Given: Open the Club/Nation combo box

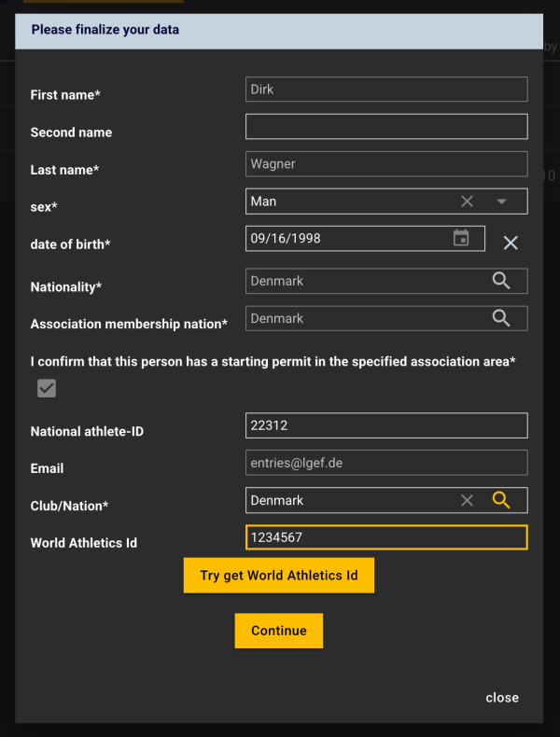Looking at the screenshot, I should point(350,500).
